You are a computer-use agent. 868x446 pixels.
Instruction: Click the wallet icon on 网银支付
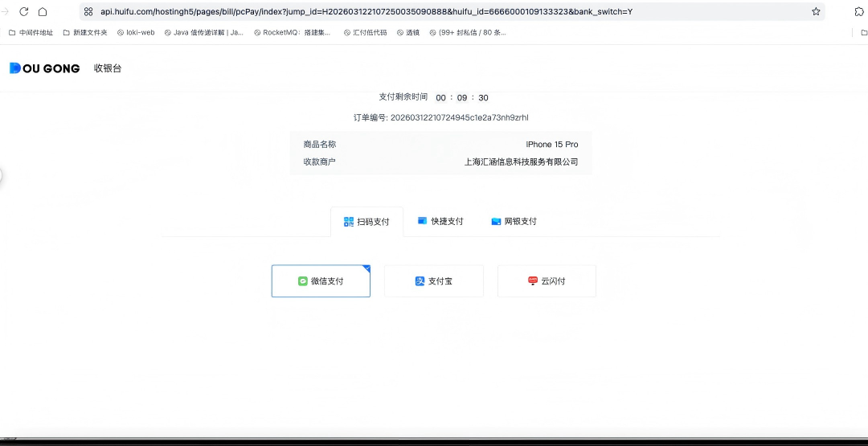(496, 221)
